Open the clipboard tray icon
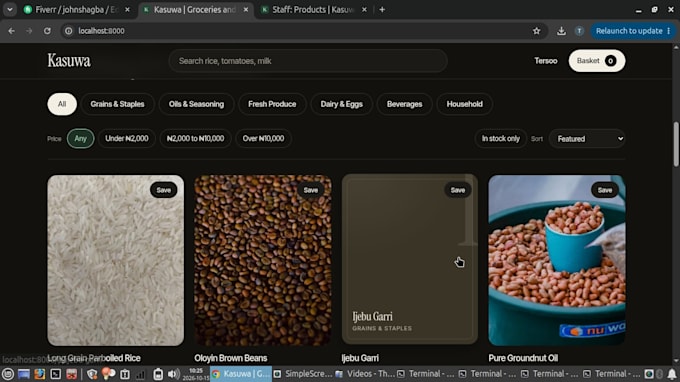 (x=125, y=374)
